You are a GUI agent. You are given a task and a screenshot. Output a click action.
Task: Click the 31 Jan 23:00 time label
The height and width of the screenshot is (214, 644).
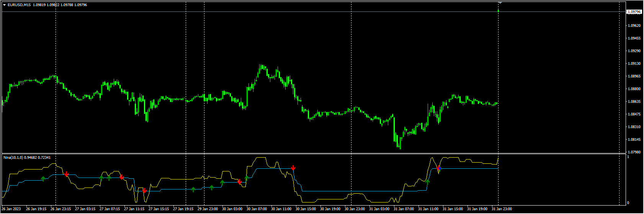click(x=501, y=209)
